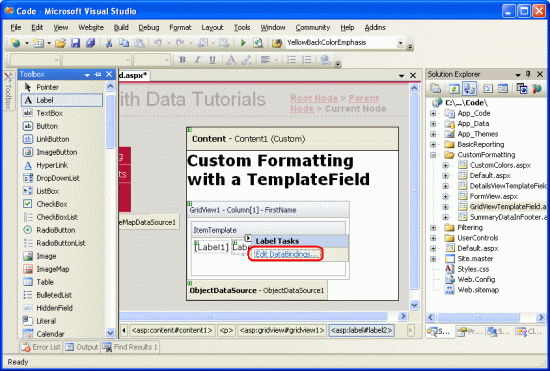Start debugging with the green play icon
550x371 pixels.
tap(243, 43)
